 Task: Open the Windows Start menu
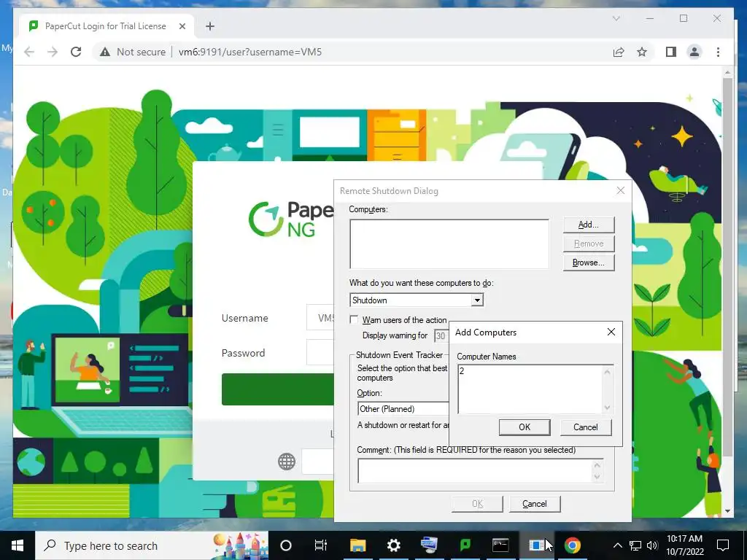(x=18, y=545)
